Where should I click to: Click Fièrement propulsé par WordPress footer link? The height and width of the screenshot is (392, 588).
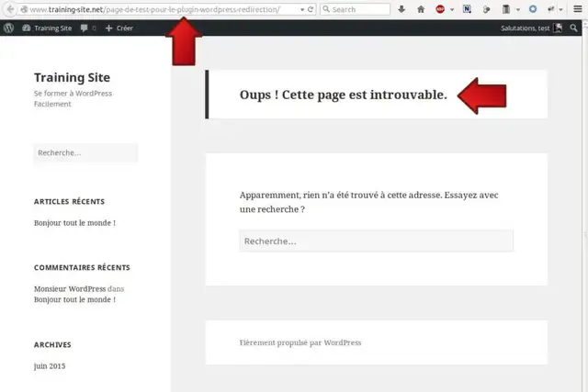click(300, 342)
